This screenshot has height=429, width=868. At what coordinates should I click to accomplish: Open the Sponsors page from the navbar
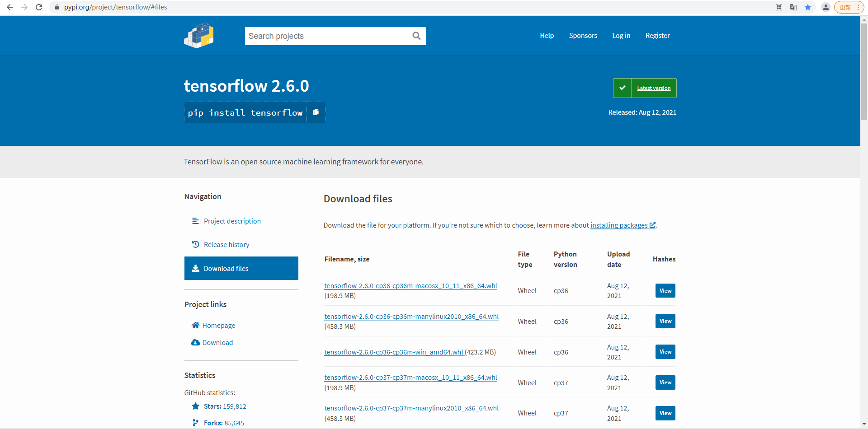coord(583,36)
